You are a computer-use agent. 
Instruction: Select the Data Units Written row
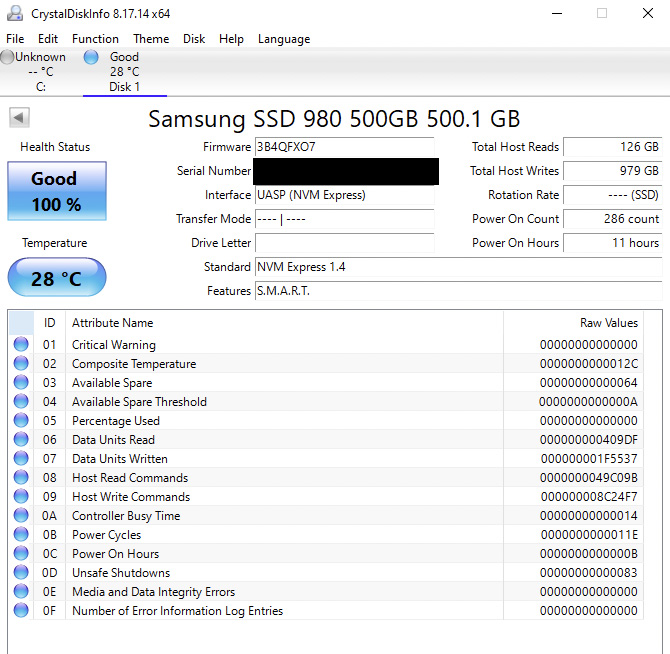(x=120, y=459)
